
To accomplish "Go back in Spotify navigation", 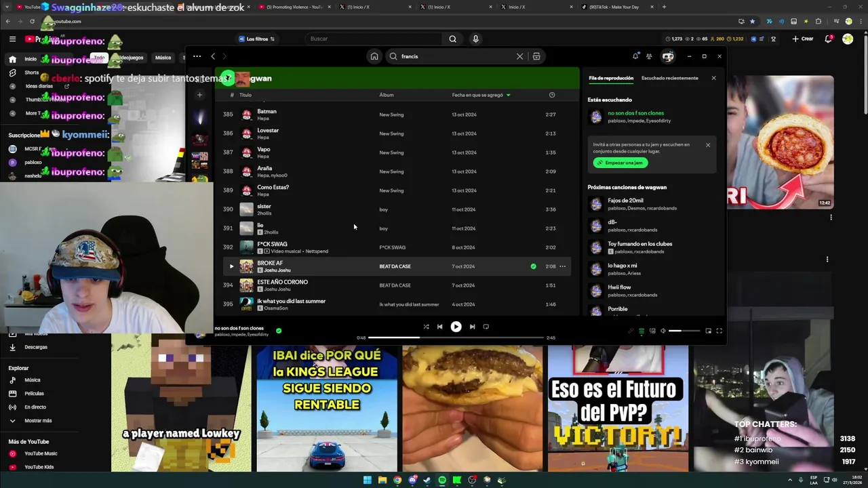I will pyautogui.click(x=213, y=56).
